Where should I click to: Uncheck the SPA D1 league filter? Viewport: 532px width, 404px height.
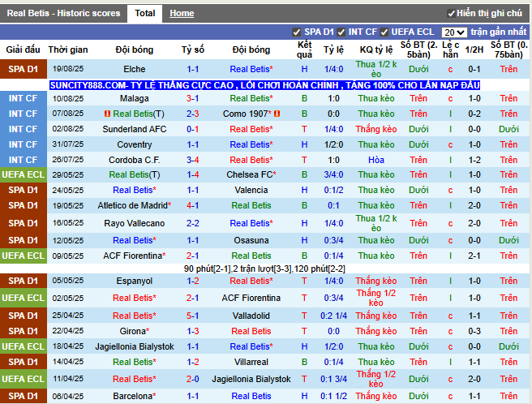[296, 32]
